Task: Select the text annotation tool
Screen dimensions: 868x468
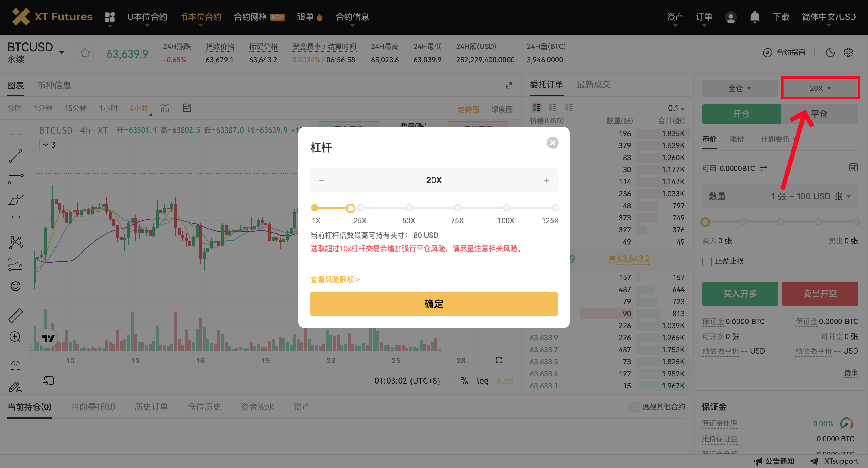Action: pos(15,221)
